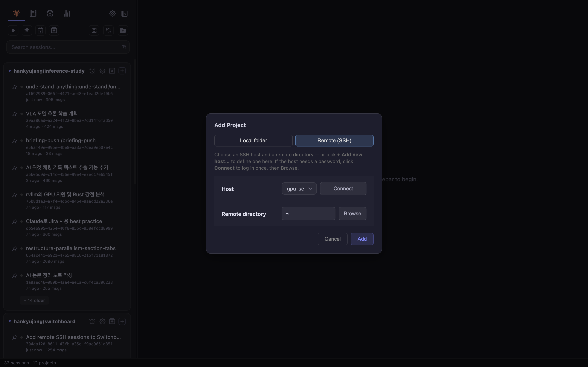Focus the Remote directory field

(308, 214)
